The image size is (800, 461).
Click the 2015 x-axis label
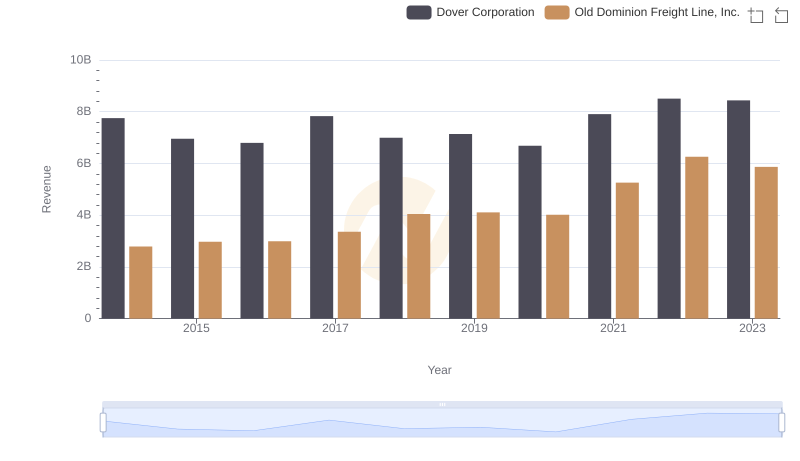[x=196, y=328]
